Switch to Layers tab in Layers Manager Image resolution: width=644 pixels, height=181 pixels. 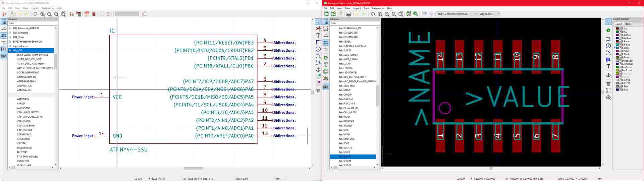(x=619, y=24)
